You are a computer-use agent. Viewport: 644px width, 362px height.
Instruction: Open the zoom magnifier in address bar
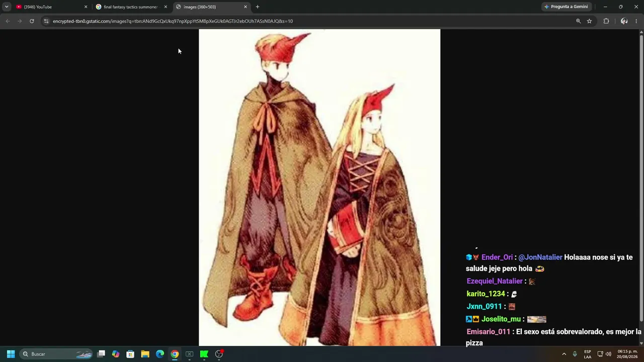click(578, 21)
